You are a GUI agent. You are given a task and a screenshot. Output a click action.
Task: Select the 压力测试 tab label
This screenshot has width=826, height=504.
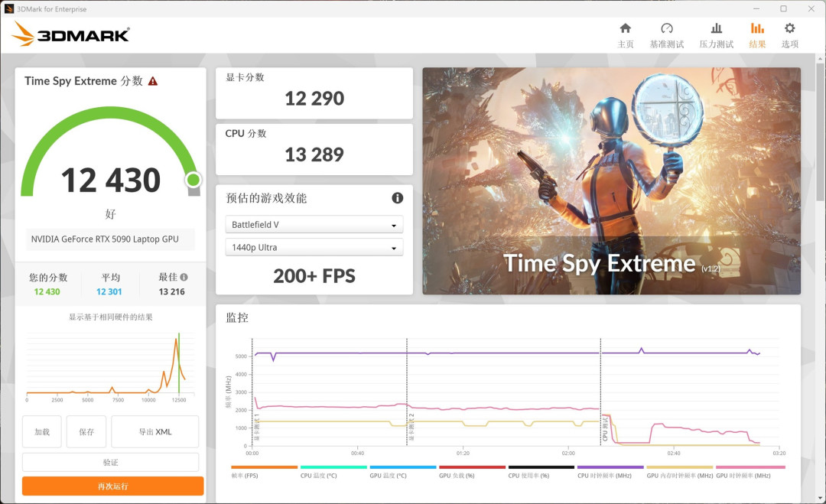tap(716, 44)
